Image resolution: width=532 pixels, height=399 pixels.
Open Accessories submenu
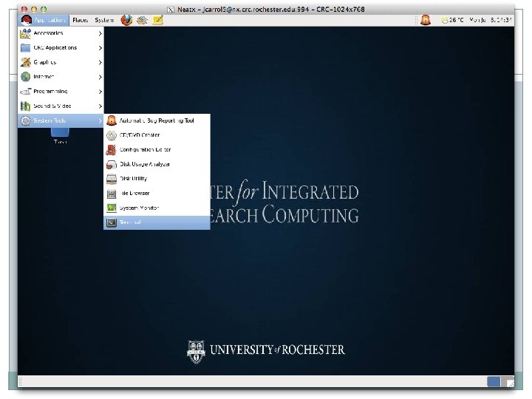[61, 33]
